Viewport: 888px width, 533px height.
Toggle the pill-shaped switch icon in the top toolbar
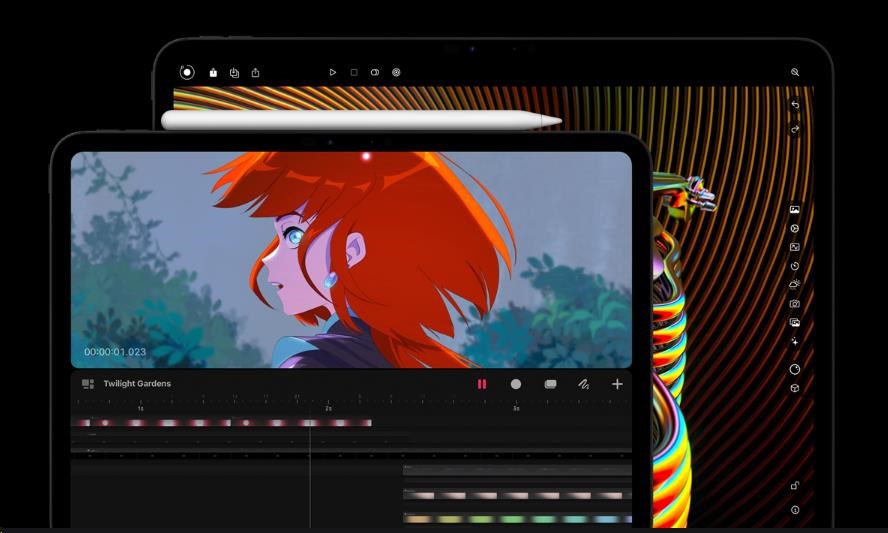pos(375,73)
